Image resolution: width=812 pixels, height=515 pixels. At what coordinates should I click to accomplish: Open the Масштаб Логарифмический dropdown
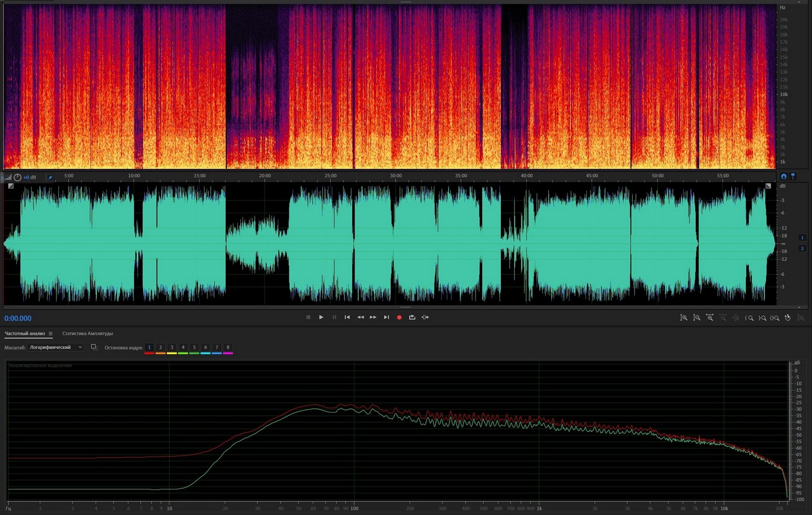click(x=56, y=348)
